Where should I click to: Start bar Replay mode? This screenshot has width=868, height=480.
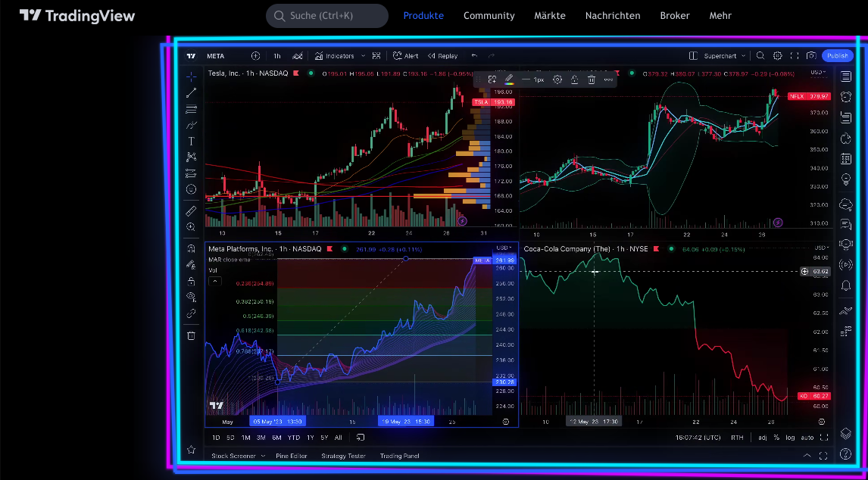tap(442, 56)
